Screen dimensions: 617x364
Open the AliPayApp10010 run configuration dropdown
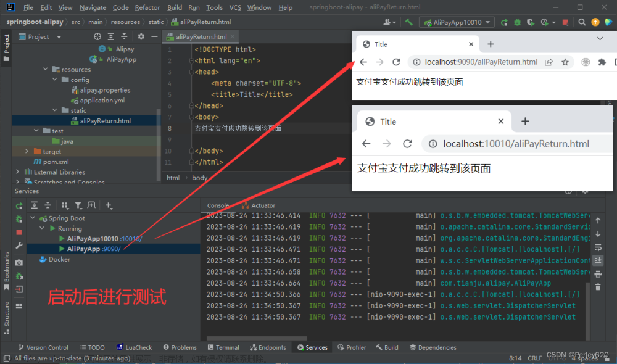pos(457,22)
